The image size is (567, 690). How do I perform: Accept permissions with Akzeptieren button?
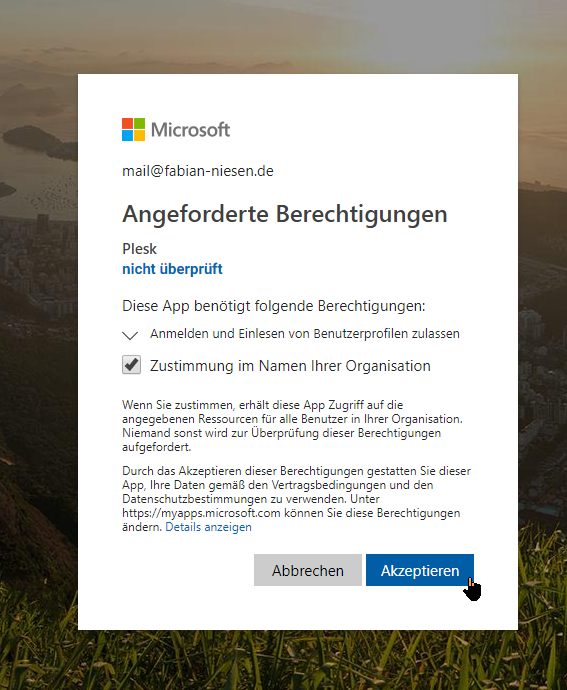pos(420,570)
